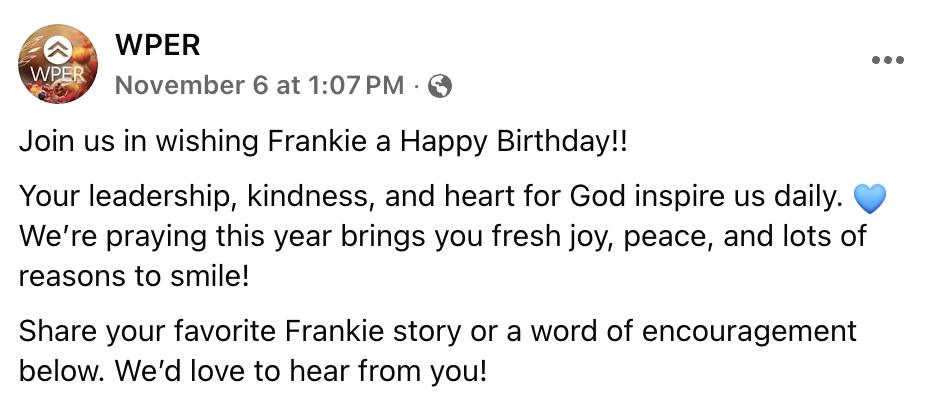
Task: Click the globe public audience icon
Action: [439, 86]
